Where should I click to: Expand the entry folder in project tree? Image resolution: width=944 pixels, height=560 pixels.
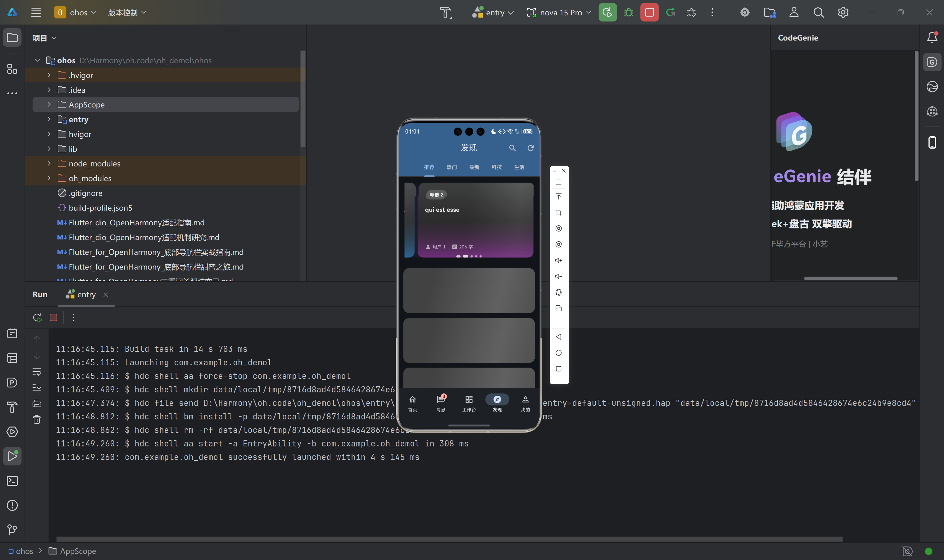[x=49, y=119]
